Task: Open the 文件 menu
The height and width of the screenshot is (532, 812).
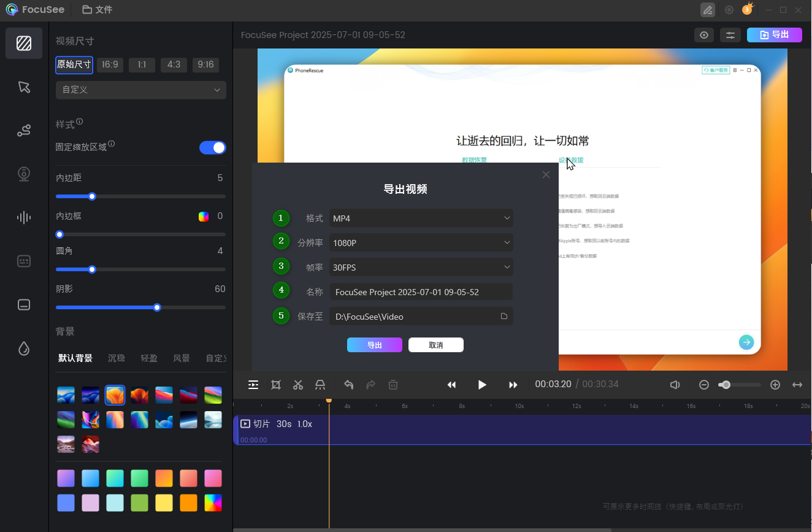Action: [97, 10]
